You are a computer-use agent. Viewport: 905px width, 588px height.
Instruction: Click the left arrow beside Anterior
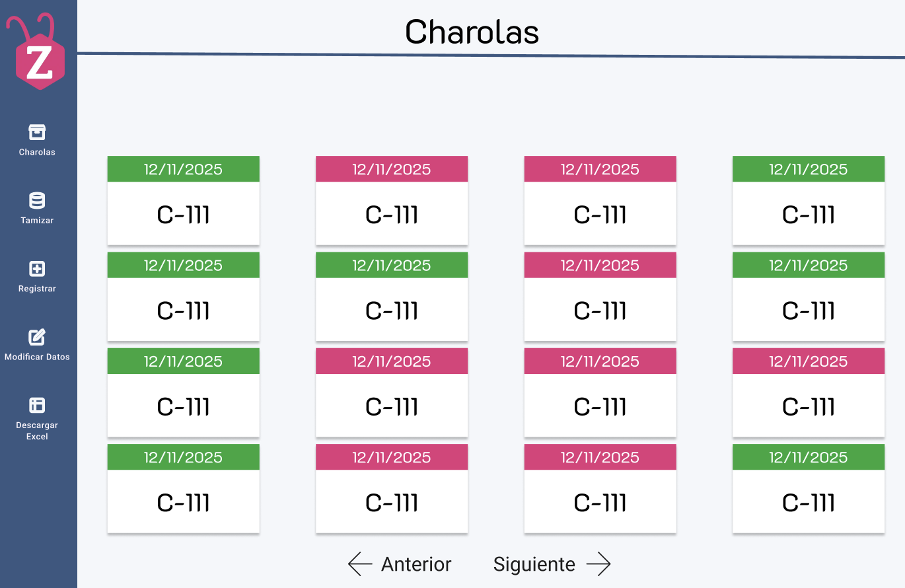360,564
